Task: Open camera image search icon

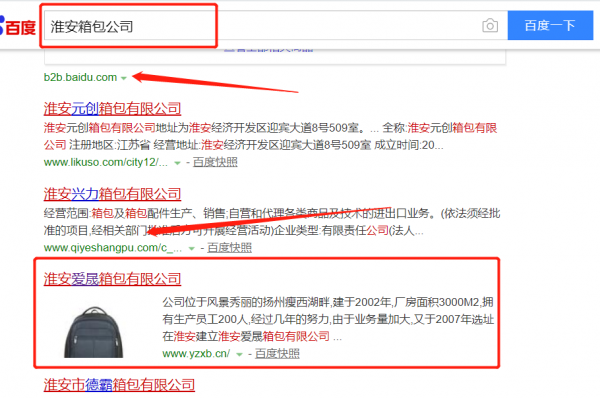Action: (x=490, y=26)
